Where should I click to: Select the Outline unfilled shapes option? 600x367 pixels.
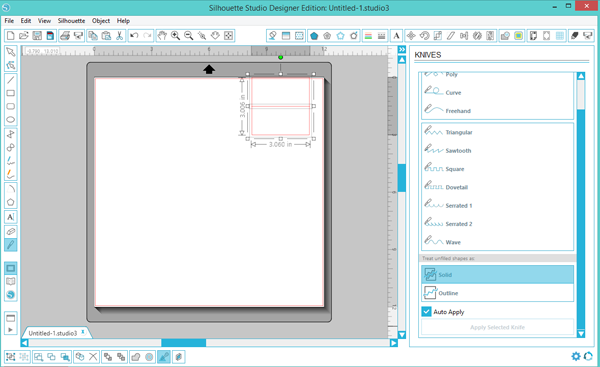tap(497, 293)
